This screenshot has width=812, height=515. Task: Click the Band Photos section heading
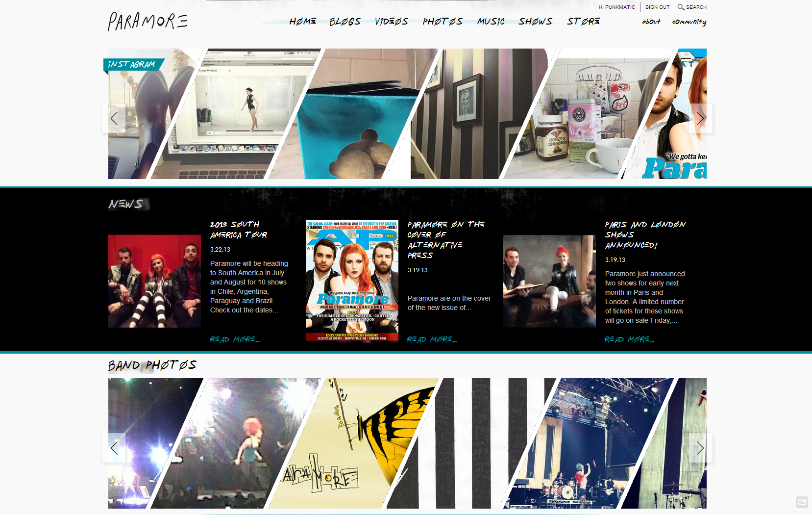click(x=152, y=365)
